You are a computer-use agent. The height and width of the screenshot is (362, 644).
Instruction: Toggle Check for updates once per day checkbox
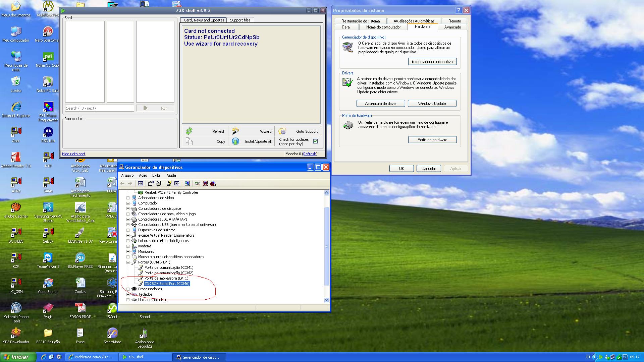point(315,141)
